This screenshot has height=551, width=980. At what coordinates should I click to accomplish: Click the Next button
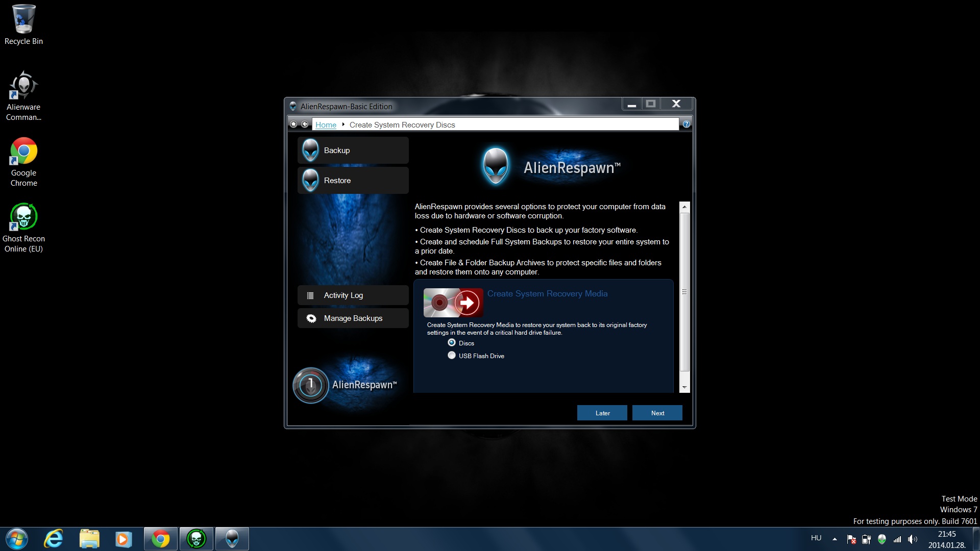(x=657, y=413)
